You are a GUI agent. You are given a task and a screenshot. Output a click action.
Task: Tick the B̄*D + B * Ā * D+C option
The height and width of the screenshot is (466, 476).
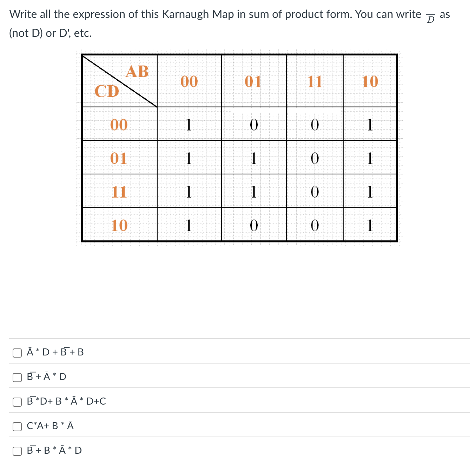coord(18,402)
